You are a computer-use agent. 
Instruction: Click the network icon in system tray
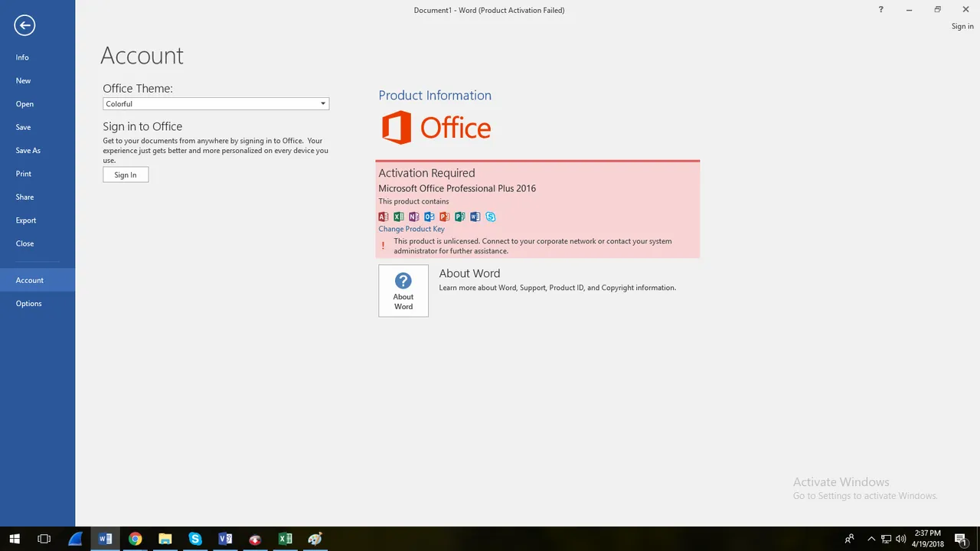click(x=886, y=539)
